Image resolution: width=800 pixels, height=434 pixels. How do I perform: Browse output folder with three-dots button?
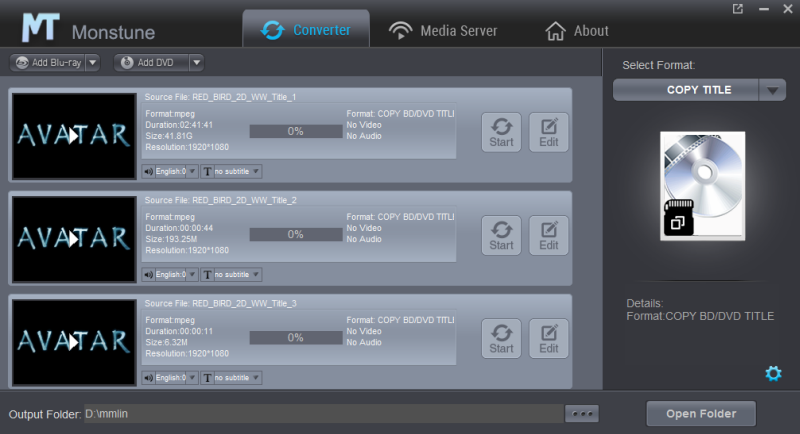coord(581,413)
